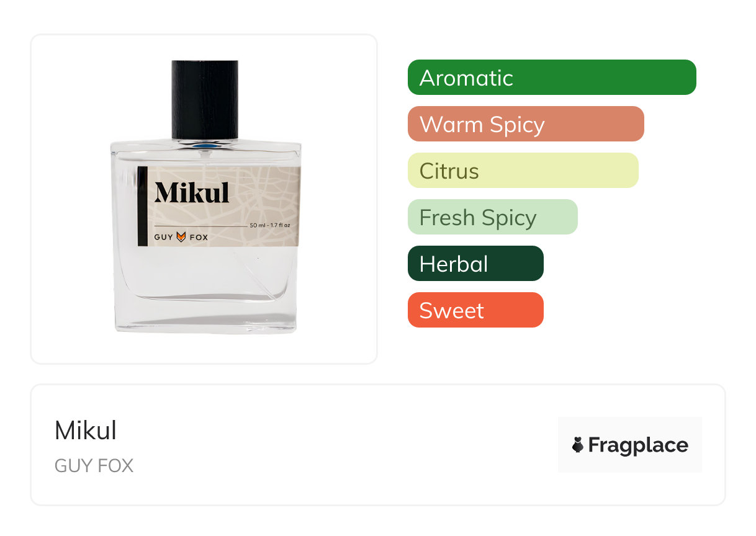Click the 50 ml - 1.7 fl oz text

(270, 225)
